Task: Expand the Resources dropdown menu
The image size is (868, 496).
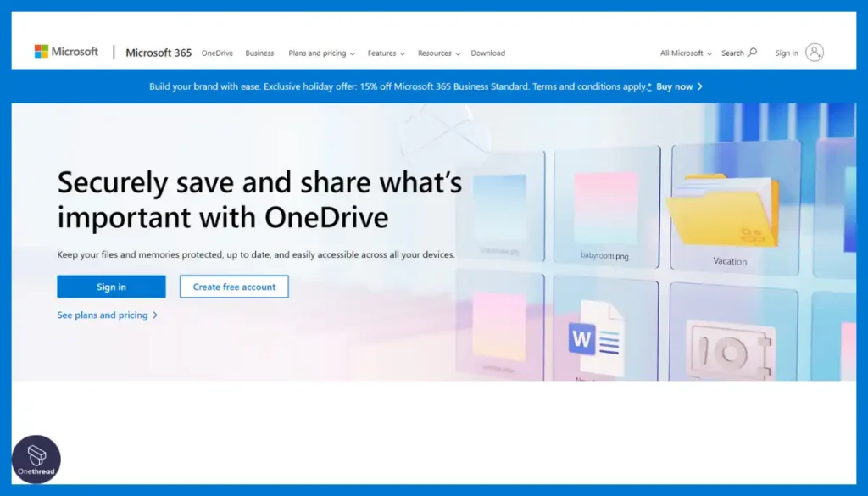Action: coord(438,53)
